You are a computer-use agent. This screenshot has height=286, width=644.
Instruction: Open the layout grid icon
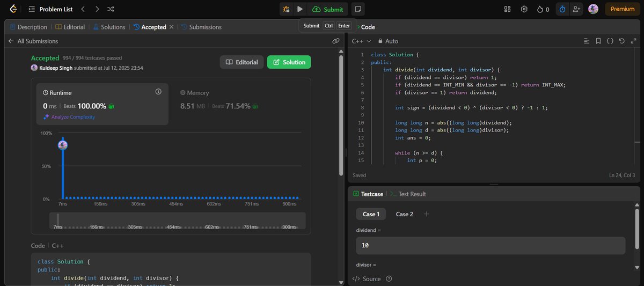click(x=508, y=9)
